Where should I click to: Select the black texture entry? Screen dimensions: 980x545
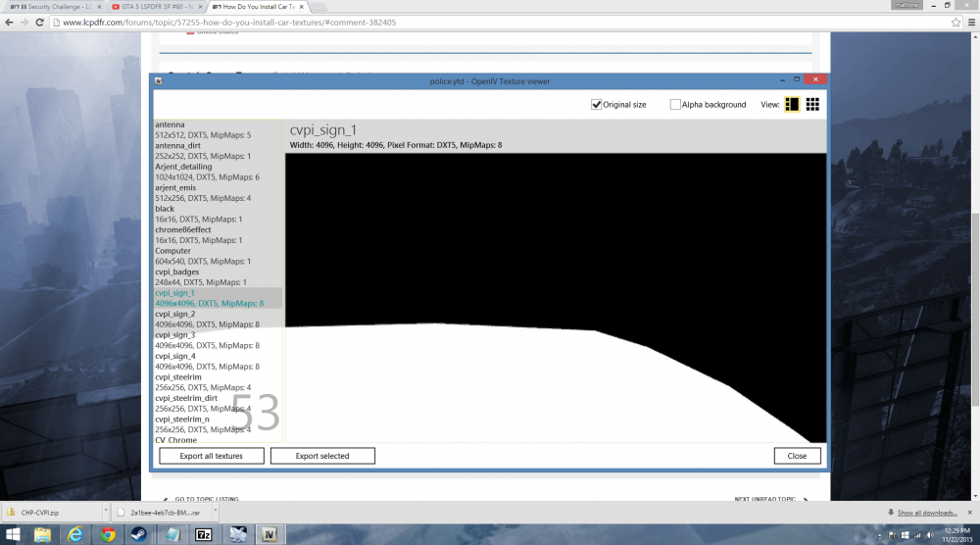pos(219,214)
